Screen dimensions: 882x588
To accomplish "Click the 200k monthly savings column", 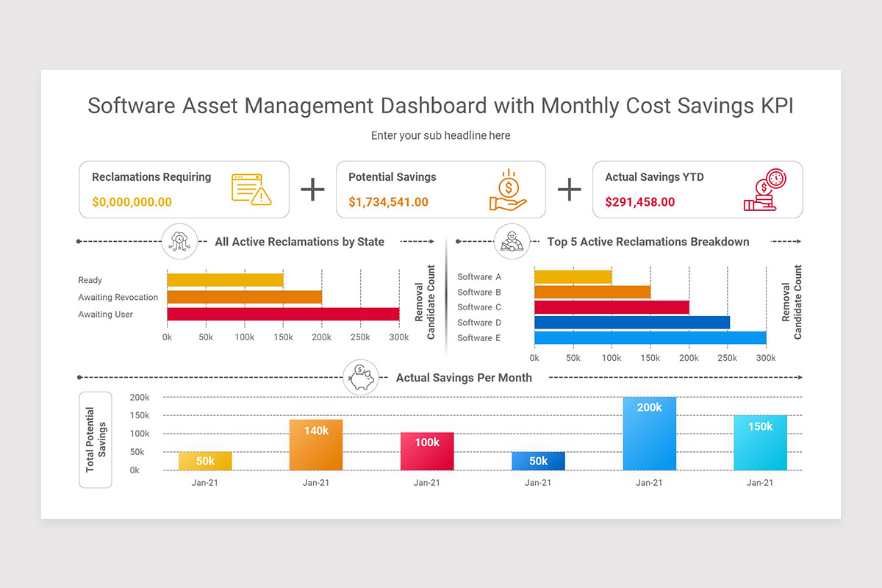I will [649, 434].
